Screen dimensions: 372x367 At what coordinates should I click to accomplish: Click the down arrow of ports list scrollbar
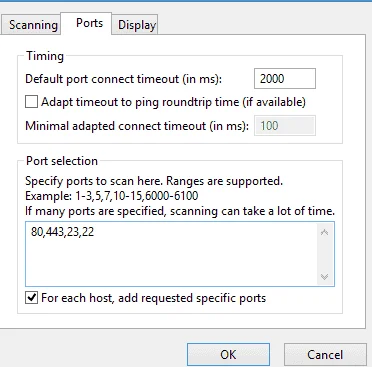click(x=324, y=276)
